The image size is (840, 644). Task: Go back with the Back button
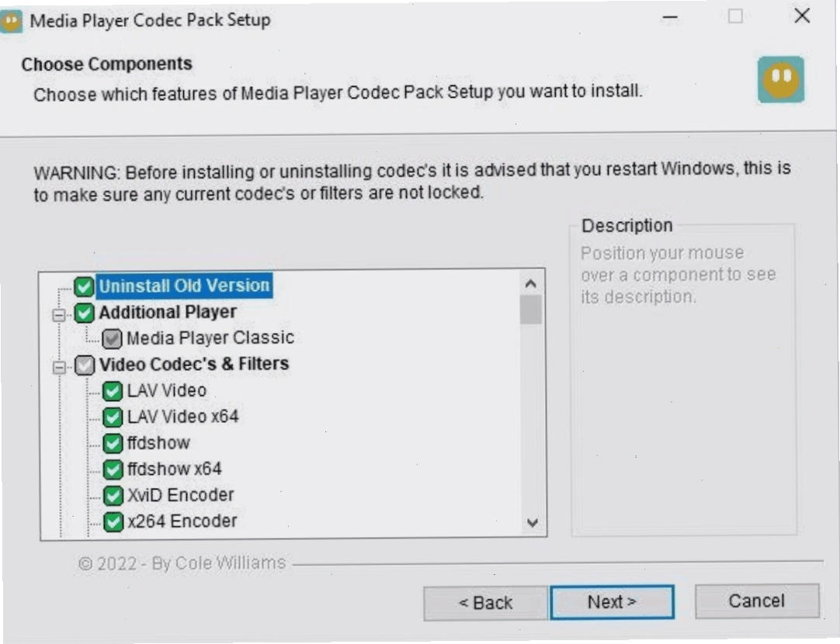click(x=486, y=603)
